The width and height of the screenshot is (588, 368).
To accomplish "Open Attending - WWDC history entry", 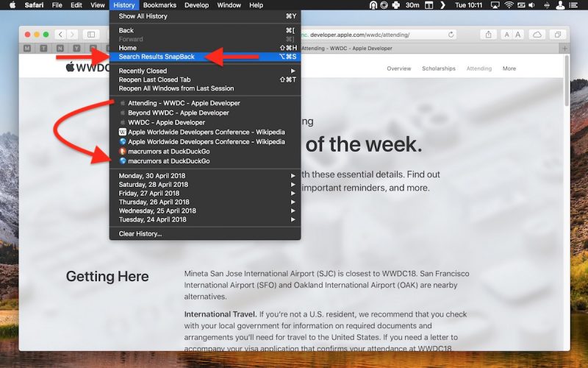I will [x=205, y=103].
